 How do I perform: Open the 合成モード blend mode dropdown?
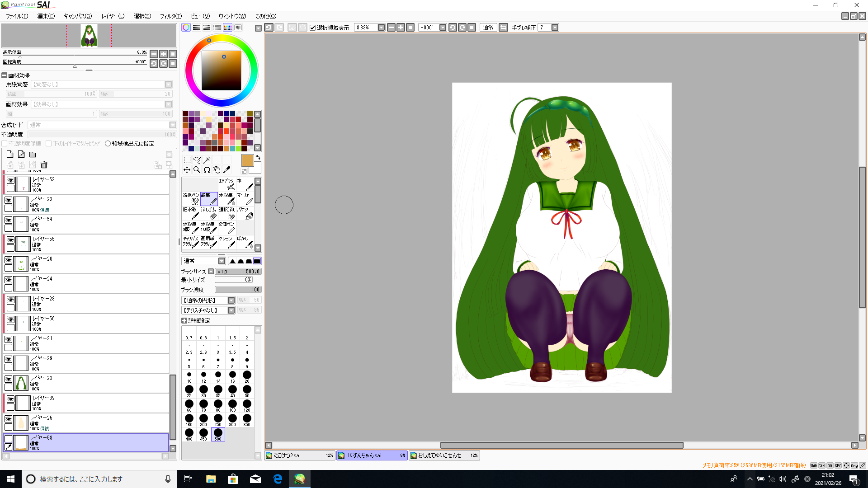[173, 125]
